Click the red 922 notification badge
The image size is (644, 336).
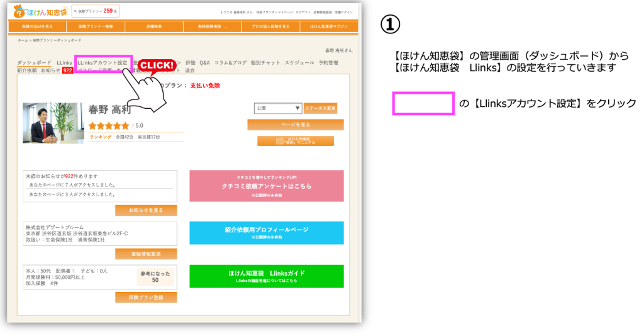point(68,70)
